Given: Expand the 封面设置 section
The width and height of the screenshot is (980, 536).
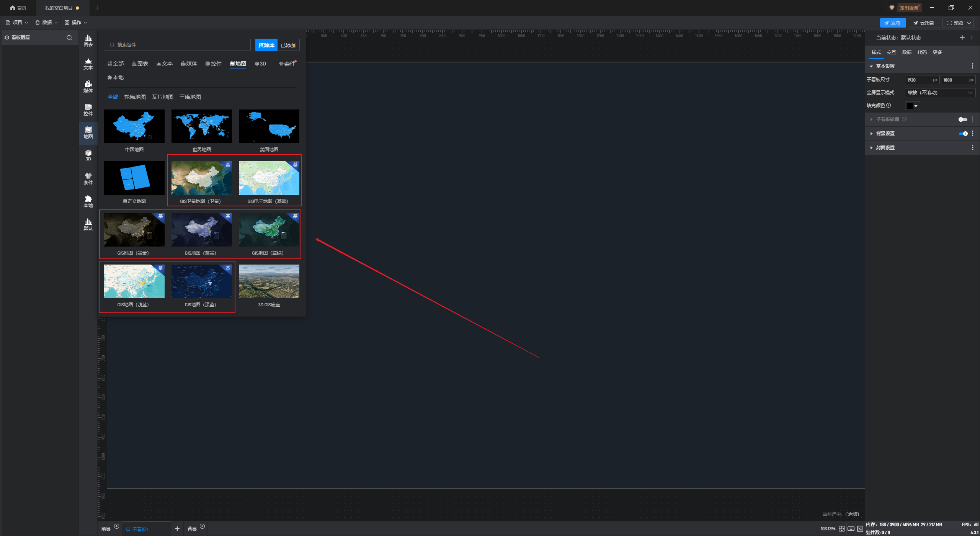Looking at the screenshot, I should point(885,148).
